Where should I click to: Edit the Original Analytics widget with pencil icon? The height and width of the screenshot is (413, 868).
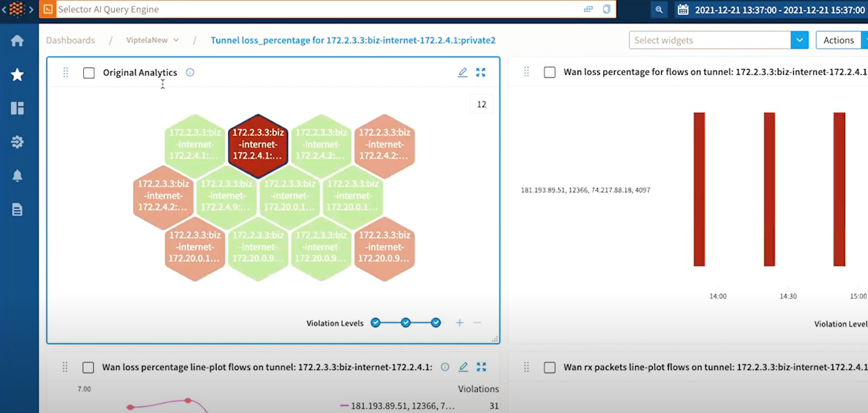[x=462, y=72]
